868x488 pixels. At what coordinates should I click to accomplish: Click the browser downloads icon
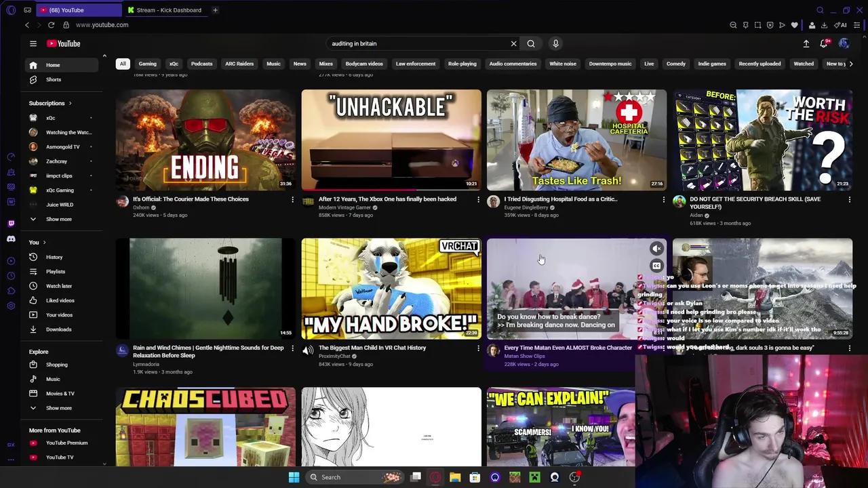point(824,25)
